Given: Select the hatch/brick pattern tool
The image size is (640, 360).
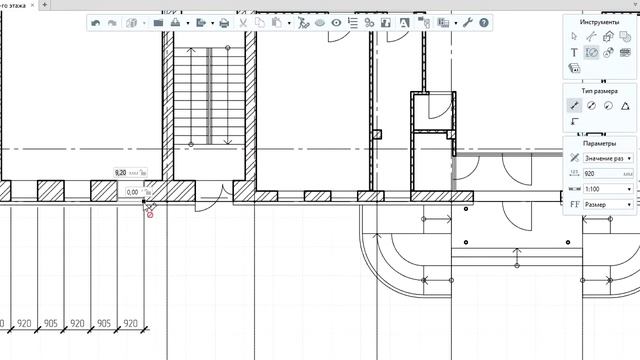Looking at the screenshot, I should [x=625, y=53].
